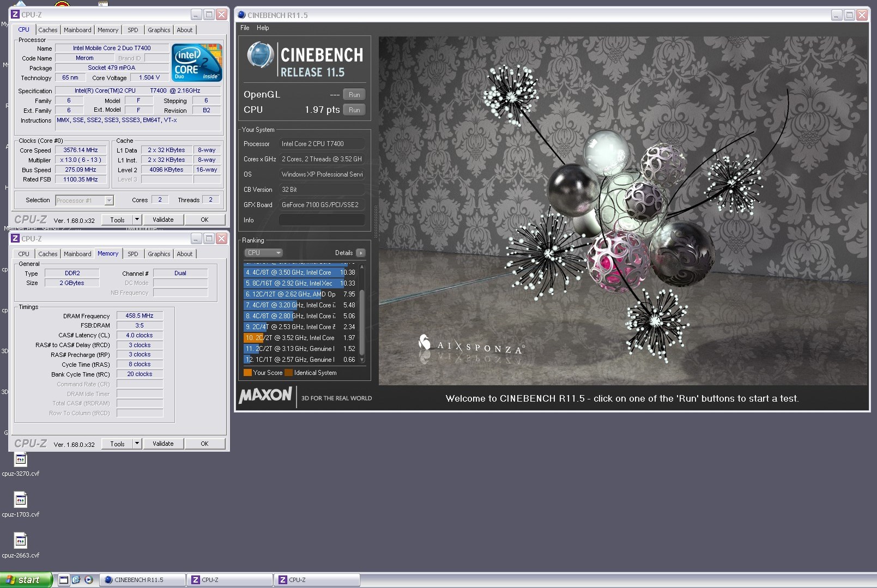Click the rendered benchmark scene image
The image size is (877, 588).
click(623, 211)
